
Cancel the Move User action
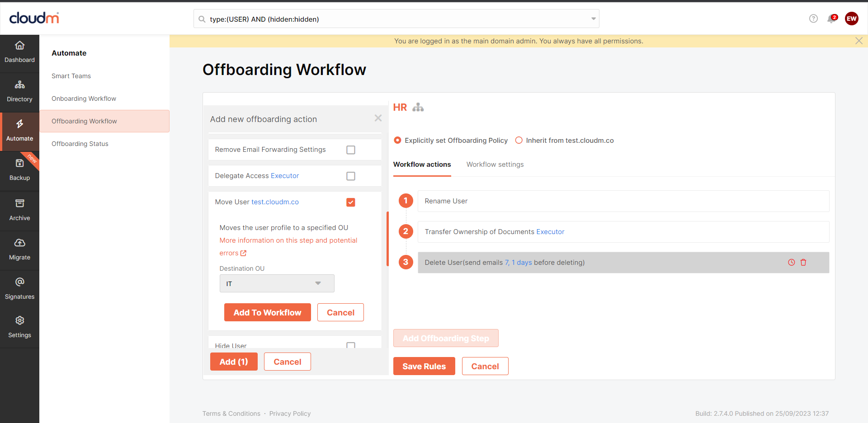click(340, 312)
